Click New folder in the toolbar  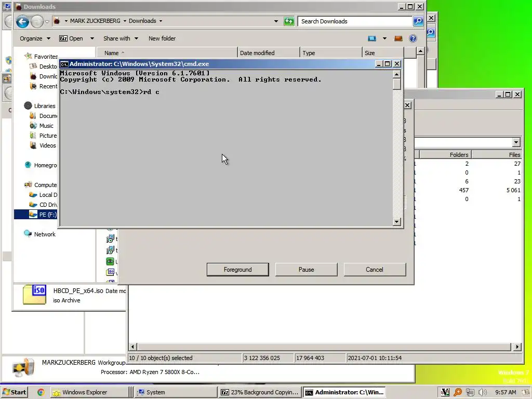pos(162,38)
